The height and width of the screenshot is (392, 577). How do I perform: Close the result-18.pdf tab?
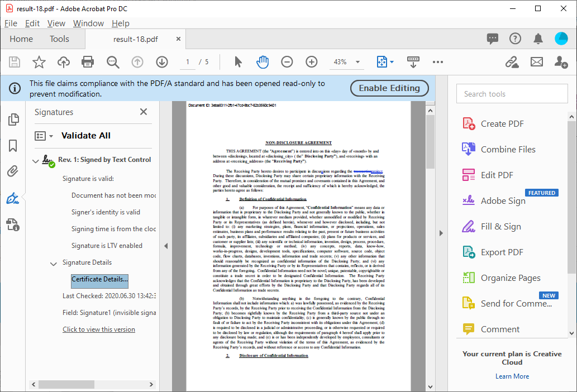(x=179, y=39)
